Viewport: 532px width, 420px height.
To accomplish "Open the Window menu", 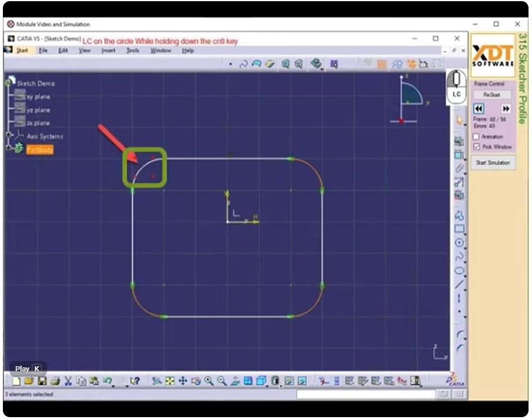I will click(161, 50).
